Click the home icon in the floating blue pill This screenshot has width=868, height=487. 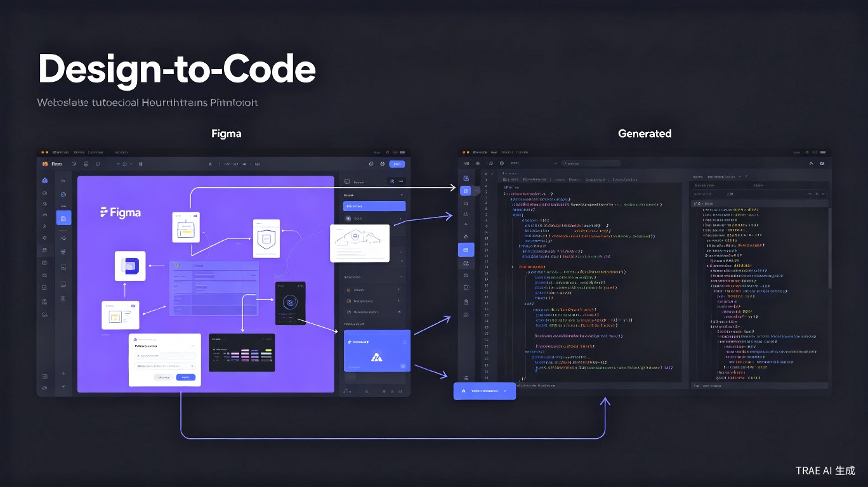(464, 391)
